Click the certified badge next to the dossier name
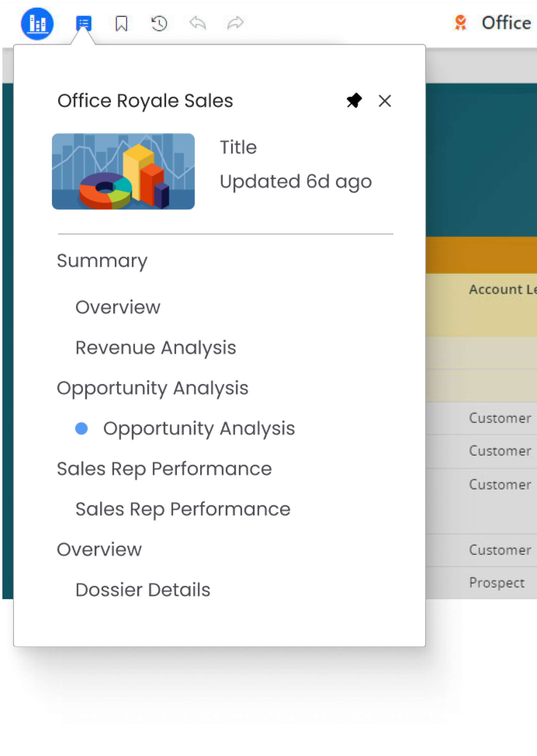This screenshot has height=756, width=537. pos(461,22)
